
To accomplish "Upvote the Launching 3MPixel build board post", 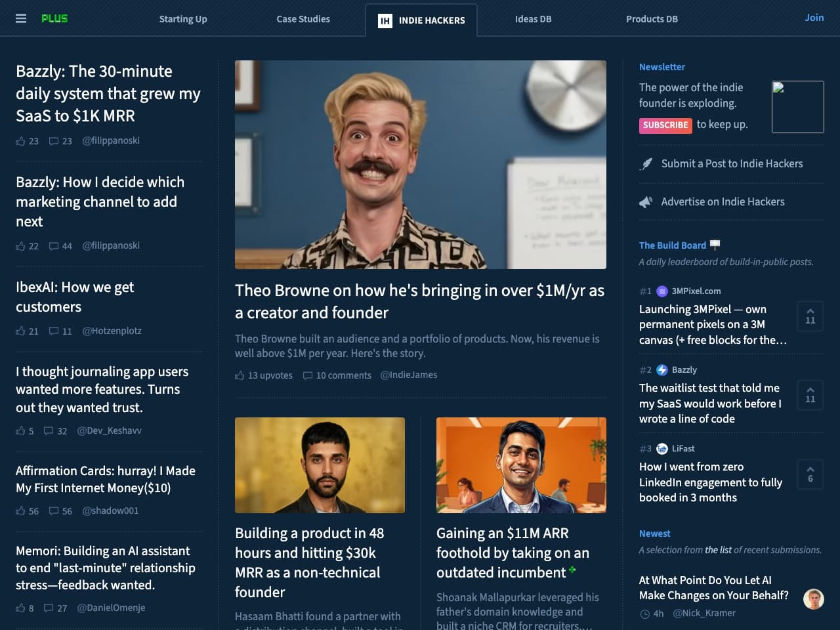I will point(810,316).
